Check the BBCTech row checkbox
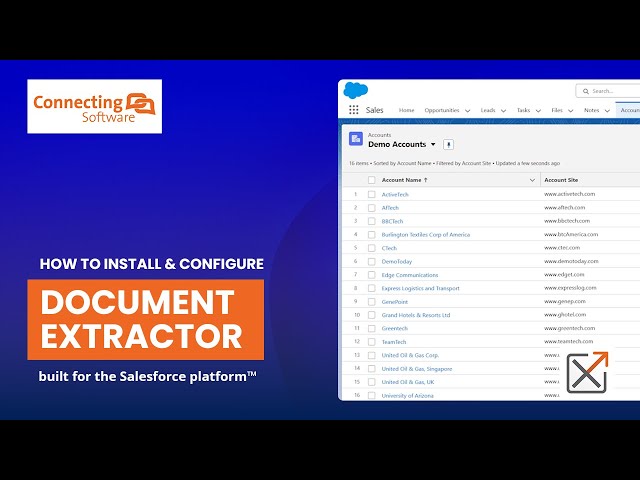640x480 pixels. (371, 221)
